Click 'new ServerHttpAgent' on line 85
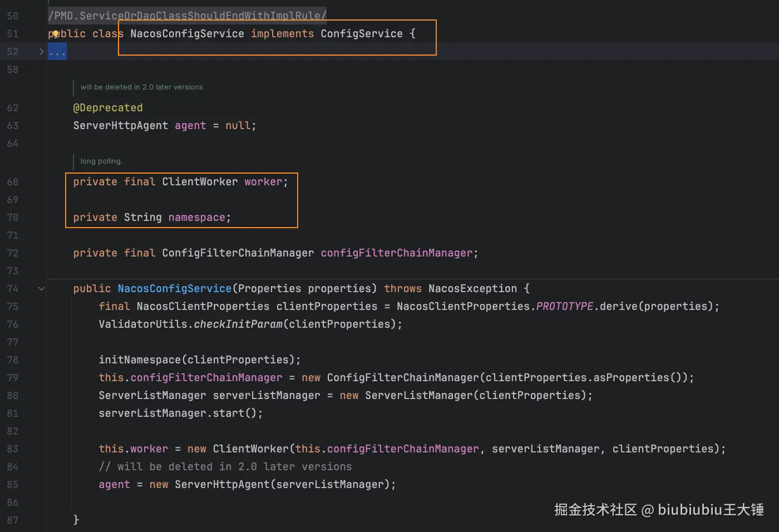 point(209,484)
